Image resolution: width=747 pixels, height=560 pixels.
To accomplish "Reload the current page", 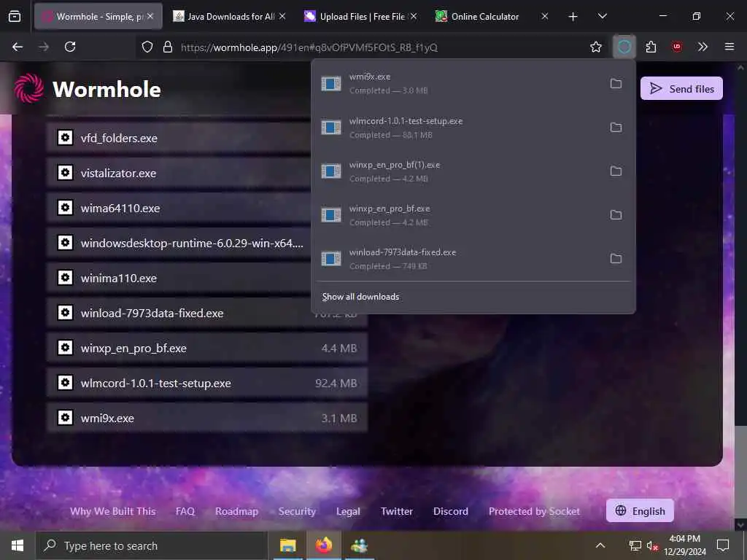I will tap(70, 47).
